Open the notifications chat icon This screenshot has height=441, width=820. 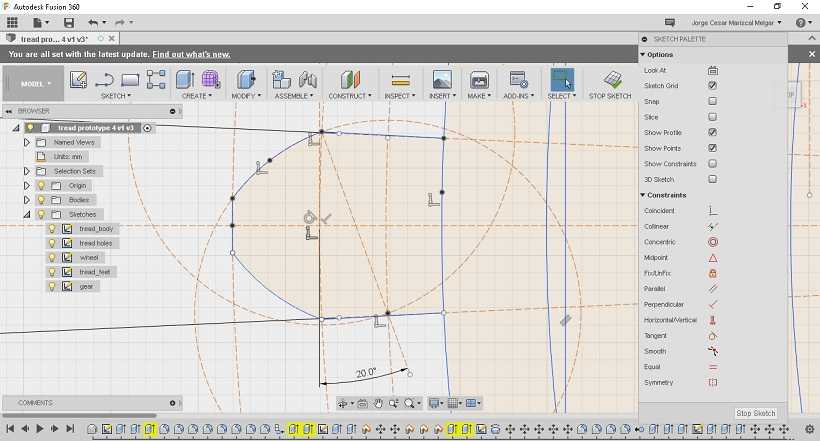pos(669,22)
